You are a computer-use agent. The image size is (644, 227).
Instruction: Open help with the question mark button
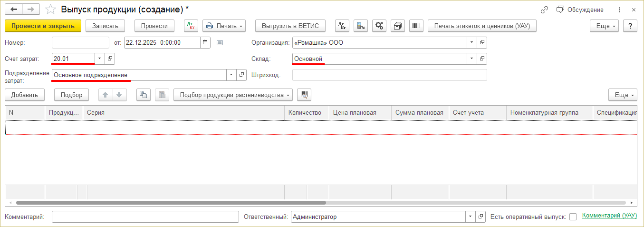[630, 26]
